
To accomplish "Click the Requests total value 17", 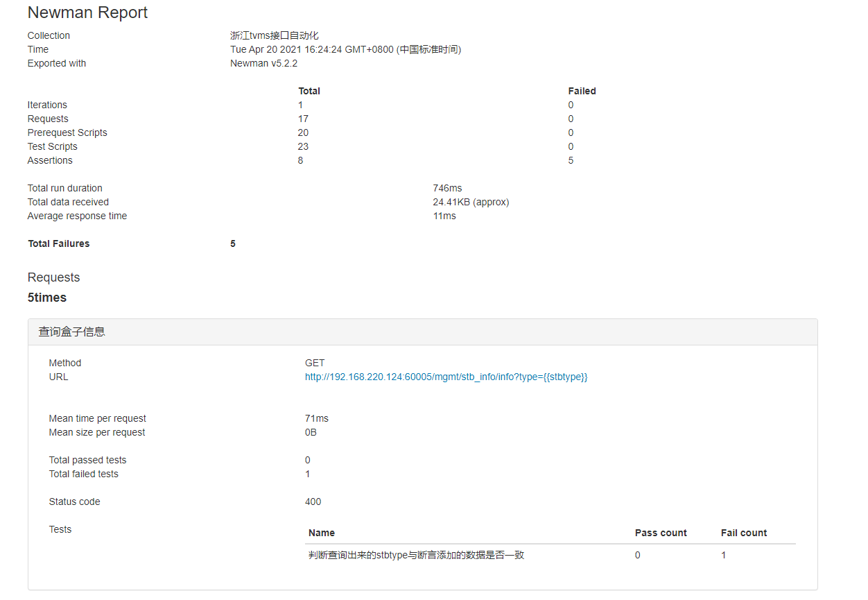I will [303, 119].
